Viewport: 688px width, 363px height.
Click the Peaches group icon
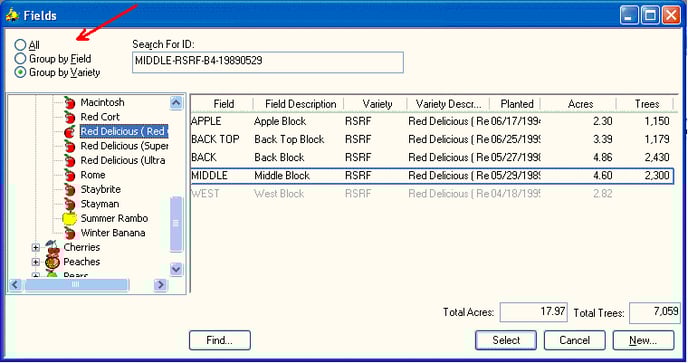(x=53, y=262)
